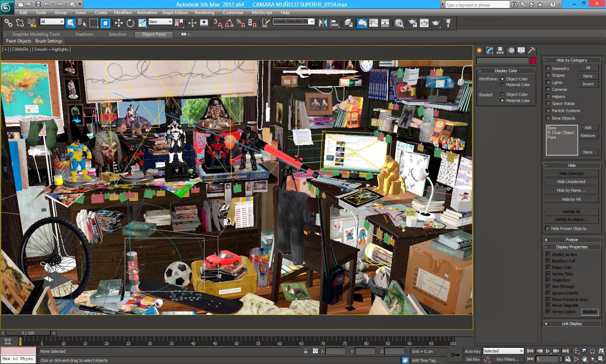The image size is (606, 364).
Task: Enable the Lights hide category checkbox
Action: (548, 82)
